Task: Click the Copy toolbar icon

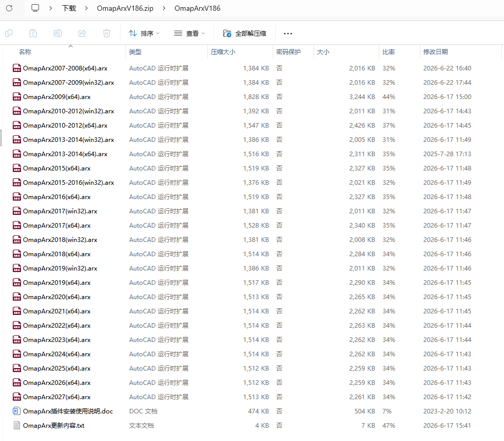Action: (x=9, y=33)
